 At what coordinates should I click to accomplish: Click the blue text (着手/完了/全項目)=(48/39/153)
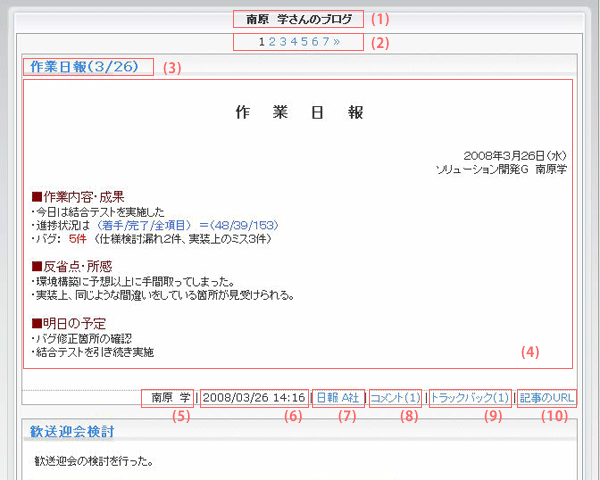click(187, 225)
